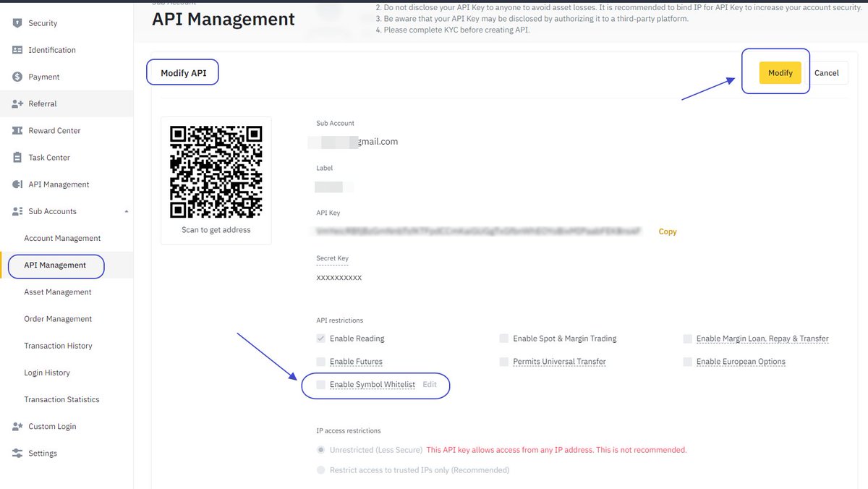Click the Security shield icon
The image size is (868, 489).
pyautogui.click(x=17, y=23)
